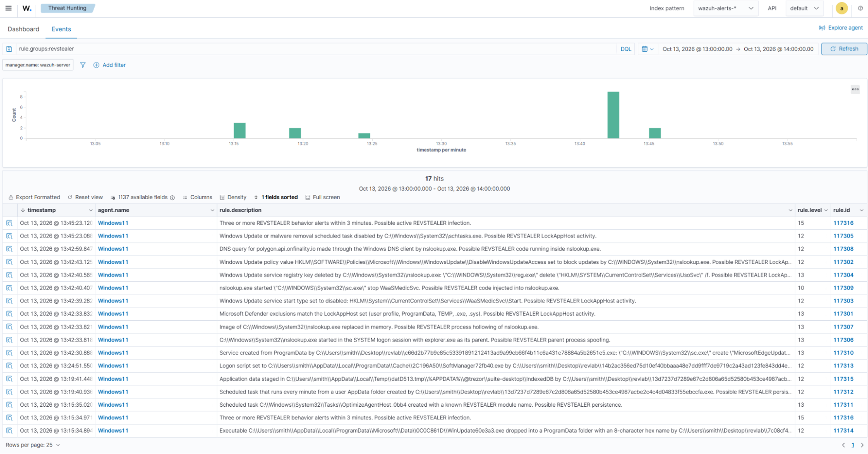
Task: Open the 1 fields sorted menu
Action: pyautogui.click(x=276, y=197)
